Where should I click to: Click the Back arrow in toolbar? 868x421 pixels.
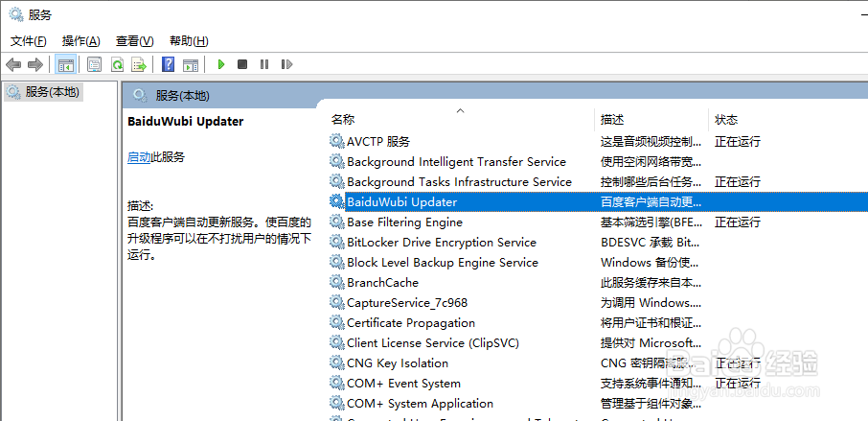[13, 64]
